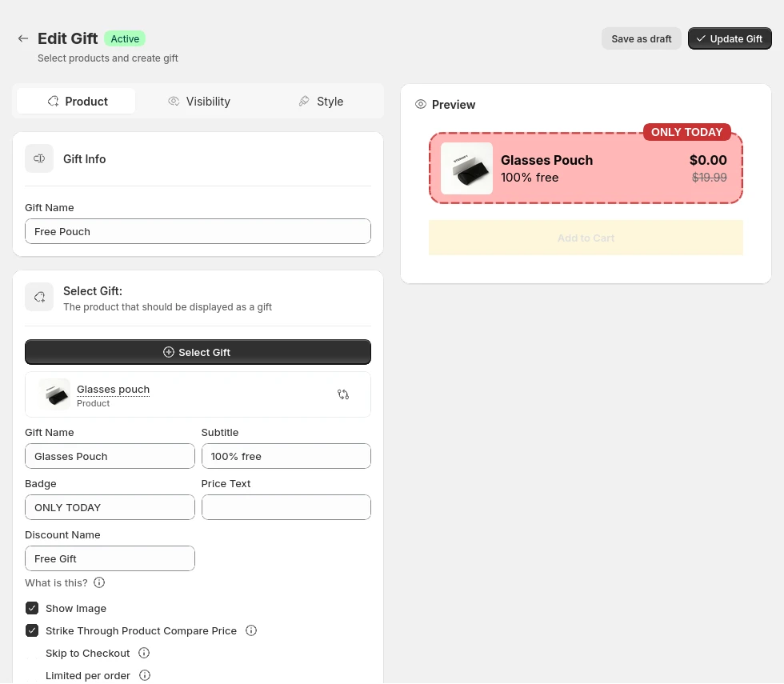The height and width of the screenshot is (684, 784).
Task: Click Save as draft
Action: (x=641, y=39)
